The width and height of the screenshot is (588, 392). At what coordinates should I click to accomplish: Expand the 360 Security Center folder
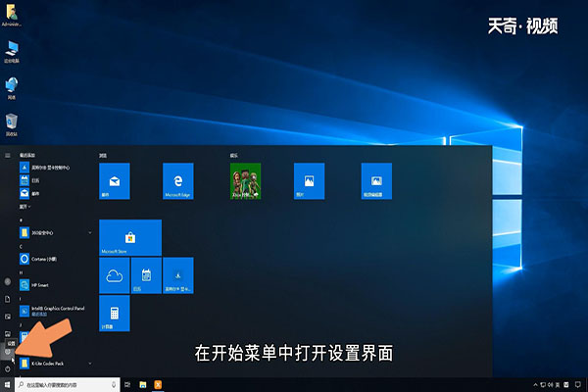[x=56, y=233]
